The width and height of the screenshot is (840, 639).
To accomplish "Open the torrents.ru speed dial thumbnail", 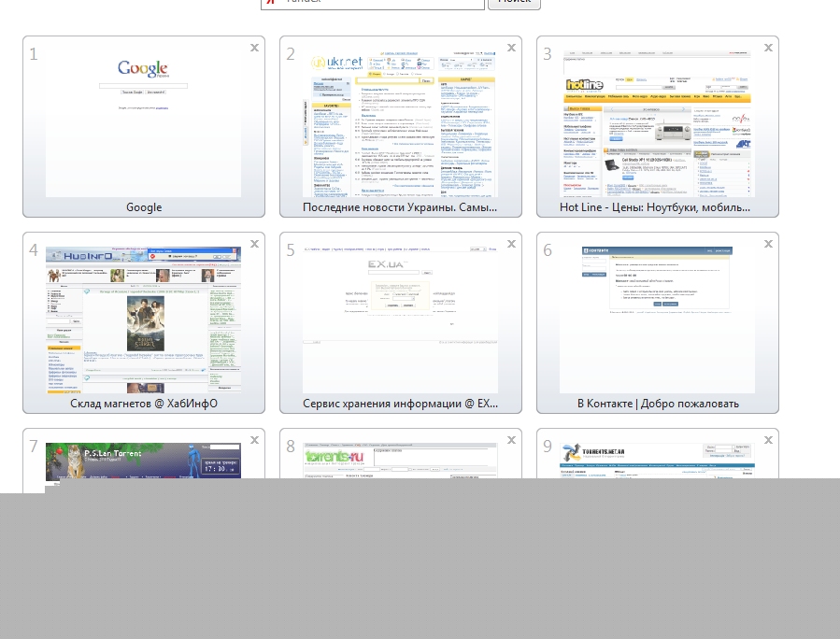I will point(400,461).
